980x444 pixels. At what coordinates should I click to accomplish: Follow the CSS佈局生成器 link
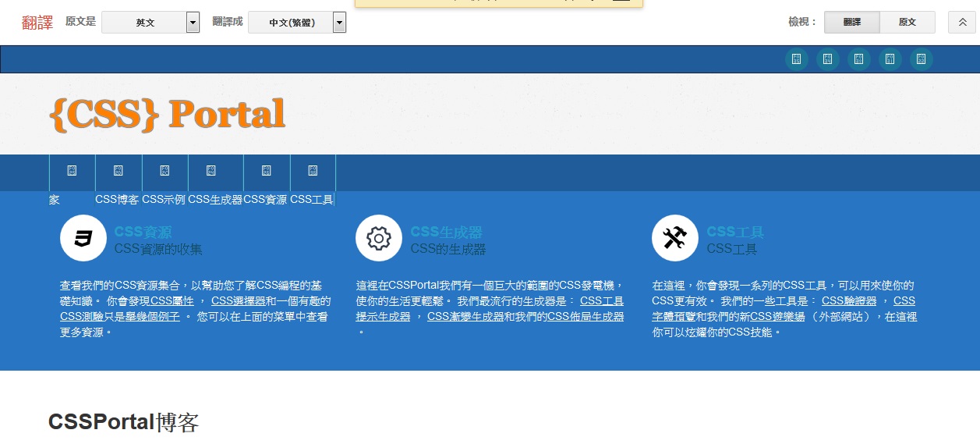pos(586,317)
